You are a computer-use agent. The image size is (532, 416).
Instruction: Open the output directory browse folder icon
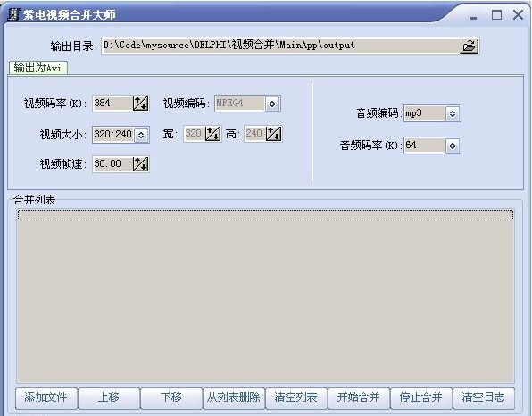coord(470,46)
